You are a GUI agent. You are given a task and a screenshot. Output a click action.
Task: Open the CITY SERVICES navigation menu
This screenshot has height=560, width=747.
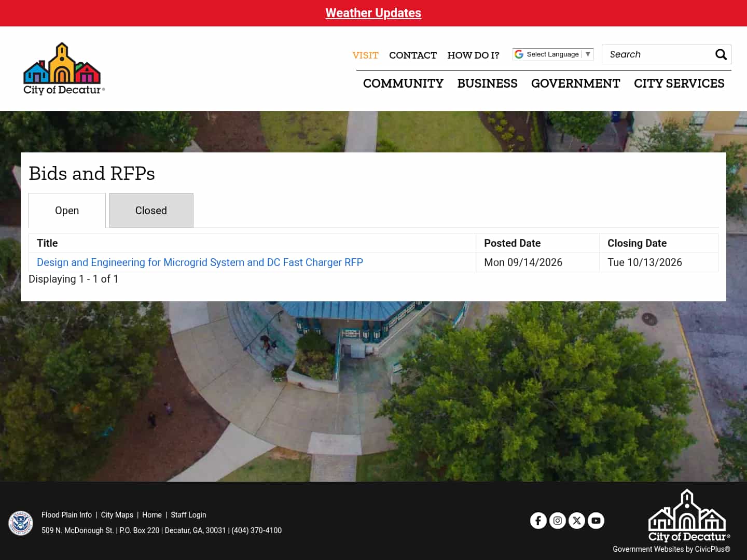pyautogui.click(x=679, y=83)
